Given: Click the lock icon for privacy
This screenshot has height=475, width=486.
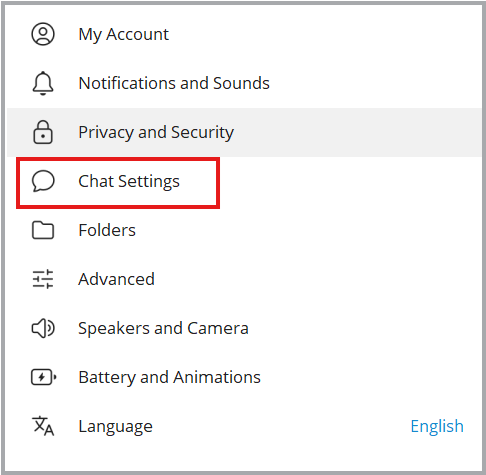Looking at the screenshot, I should 43,132.
